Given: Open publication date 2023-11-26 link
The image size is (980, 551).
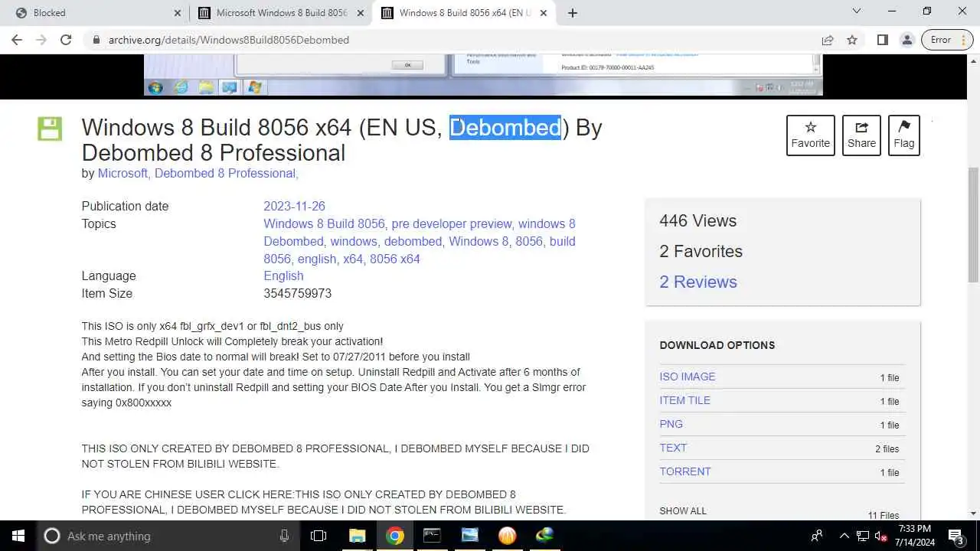Looking at the screenshot, I should (294, 207).
